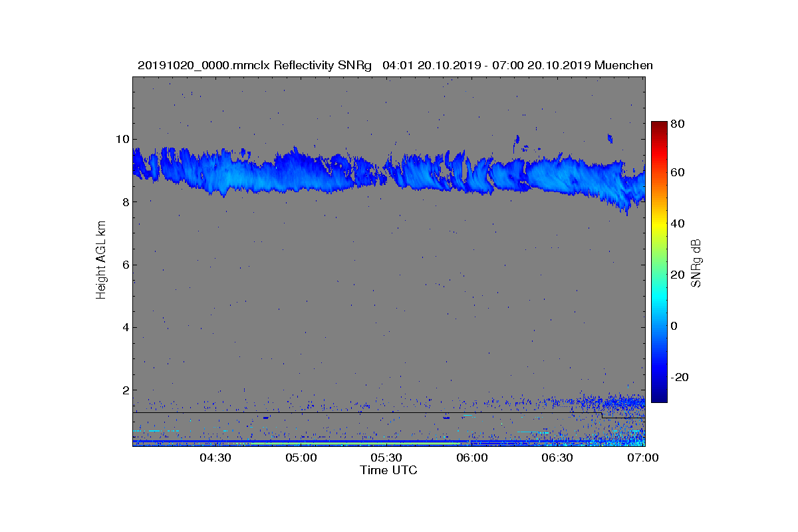
Task: Click the height tick label 6
Action: [x=125, y=265]
